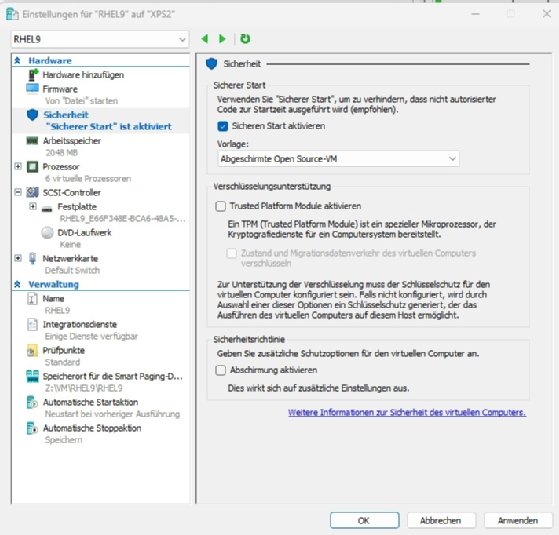The image size is (559, 535).
Task: Open the Vorlage template dropdown
Action: coord(338,159)
